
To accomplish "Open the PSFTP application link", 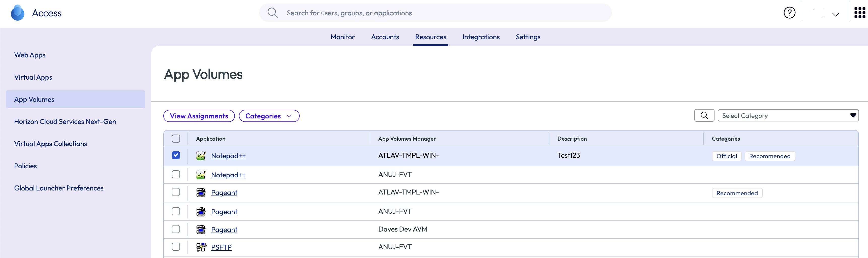I will (x=221, y=247).
